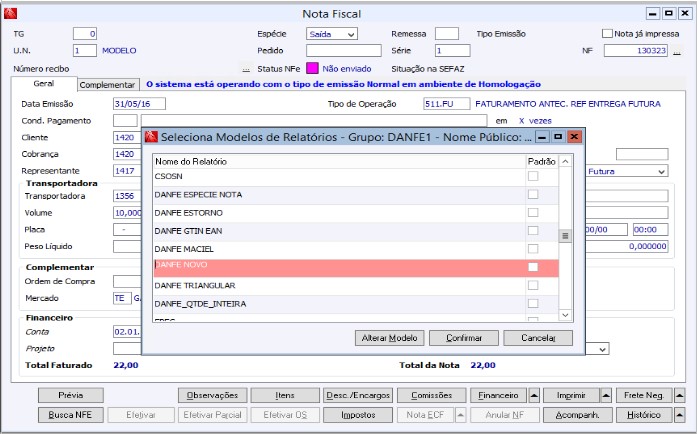Click the Nota Fiscal window app icon

click(x=10, y=14)
